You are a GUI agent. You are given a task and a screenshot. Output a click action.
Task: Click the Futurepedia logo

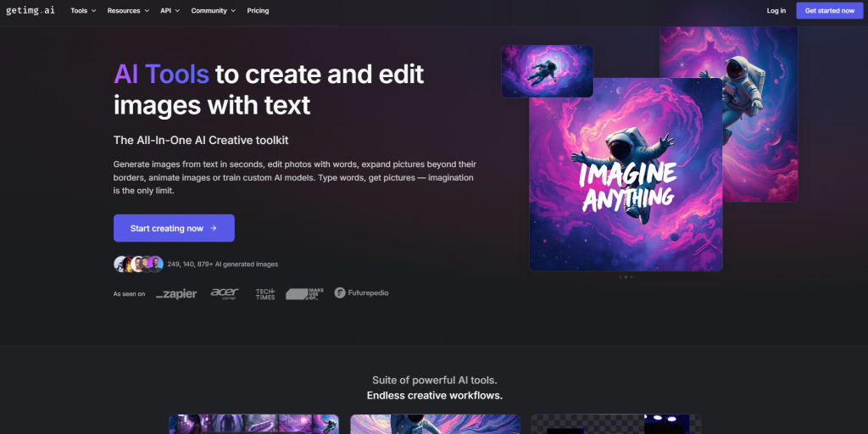coord(361,292)
